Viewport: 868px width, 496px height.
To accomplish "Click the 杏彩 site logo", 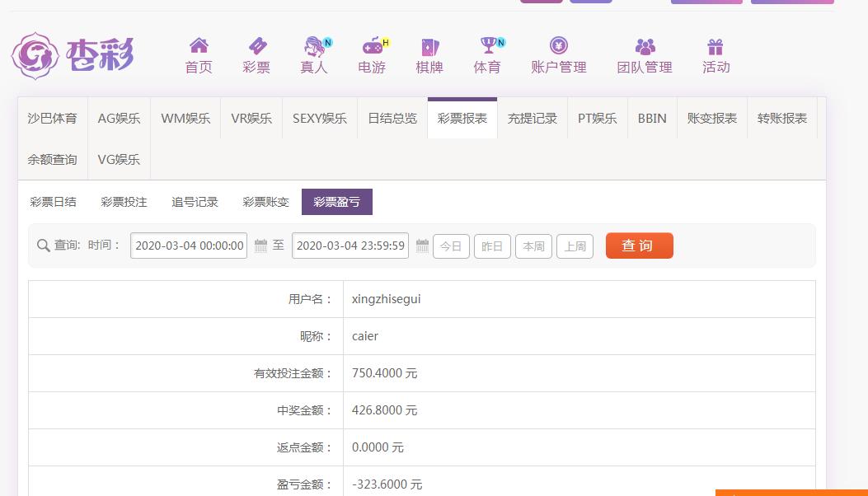I will pyautogui.click(x=73, y=55).
